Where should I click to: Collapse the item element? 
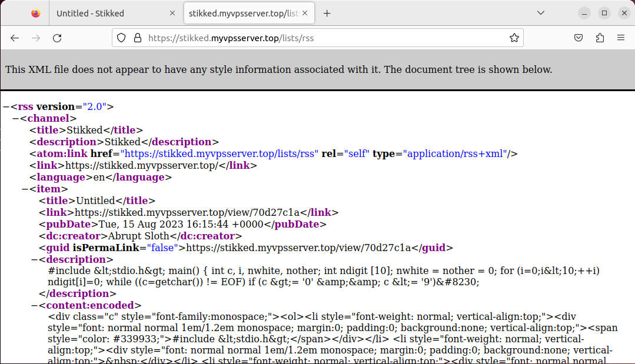click(24, 189)
